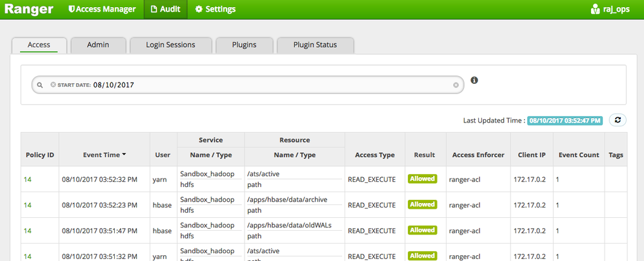The image size is (644, 261).
Task: Switch to the Admin tab
Action: [x=98, y=45]
